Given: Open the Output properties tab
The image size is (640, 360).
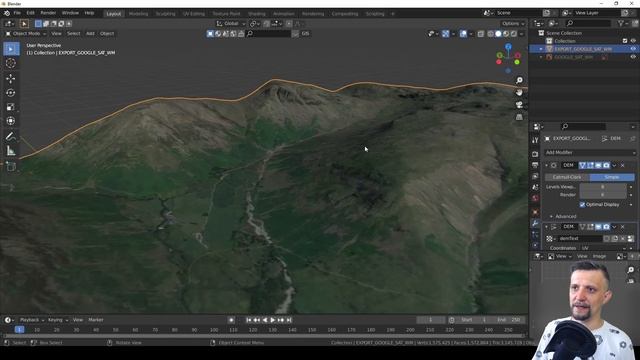Looking at the screenshot, I should click(535, 165).
